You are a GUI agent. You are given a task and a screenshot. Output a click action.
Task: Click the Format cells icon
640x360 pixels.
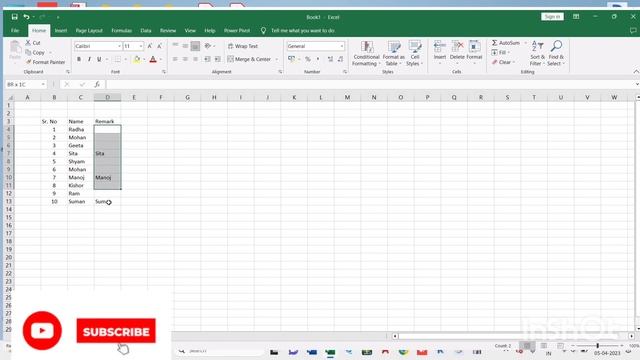point(474,47)
